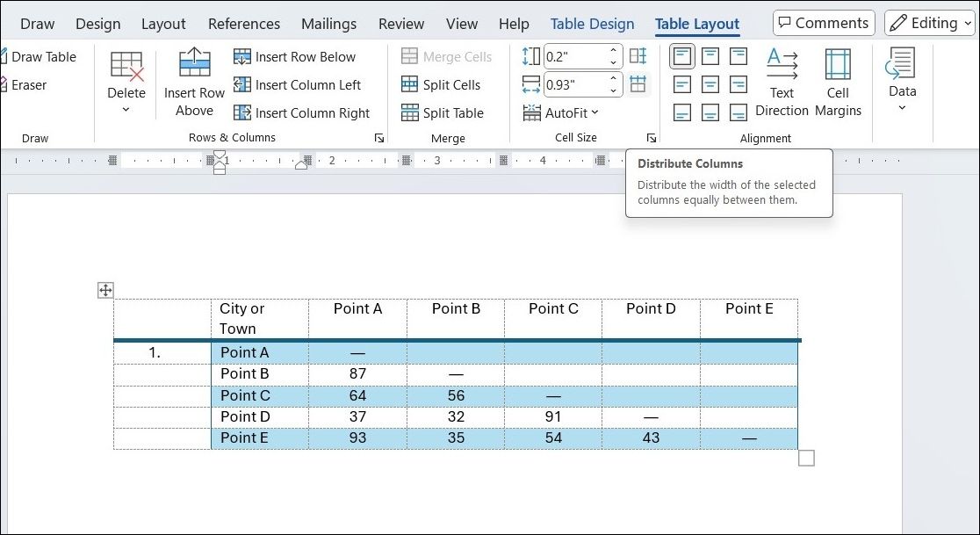
Task: Click the Text Direction button
Action: pos(782,83)
